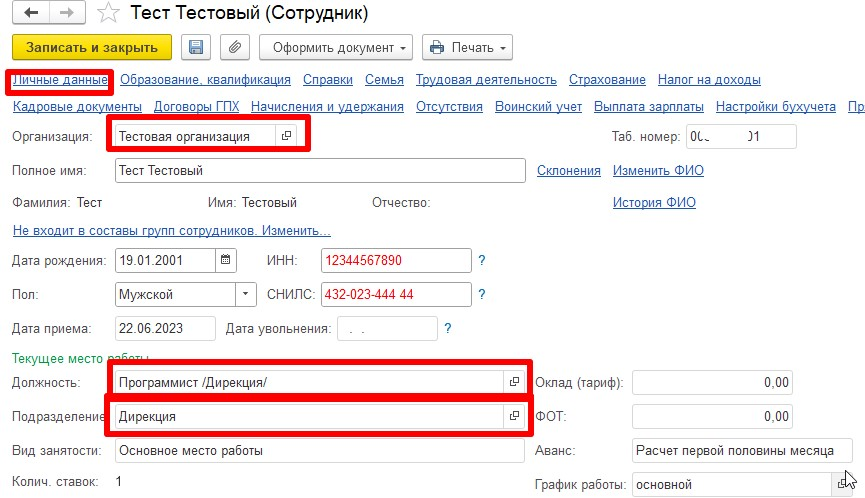Click the floppy disk save icon
The width and height of the screenshot is (865, 498).
(196, 47)
